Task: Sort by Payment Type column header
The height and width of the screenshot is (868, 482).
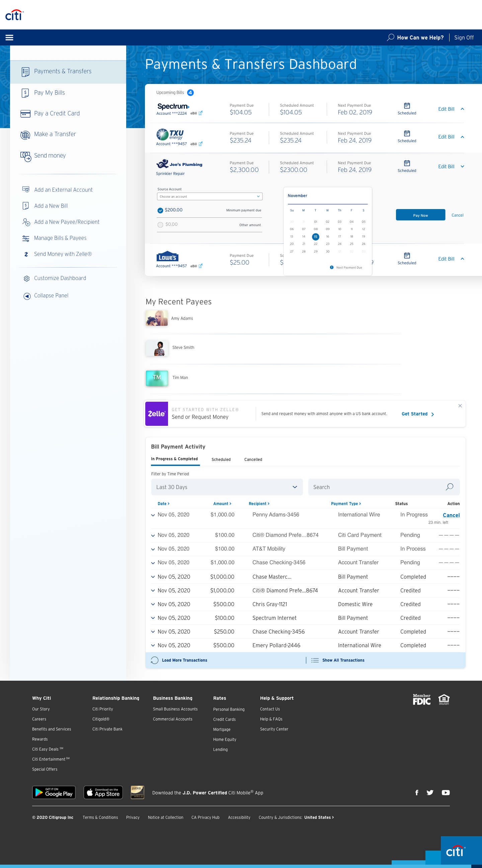Action: click(346, 503)
